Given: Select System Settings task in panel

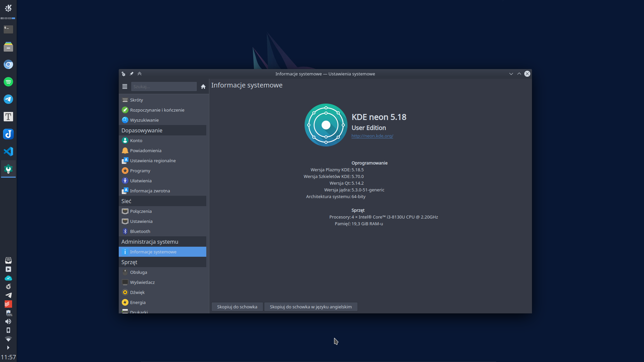Looking at the screenshot, I should (x=8, y=169).
